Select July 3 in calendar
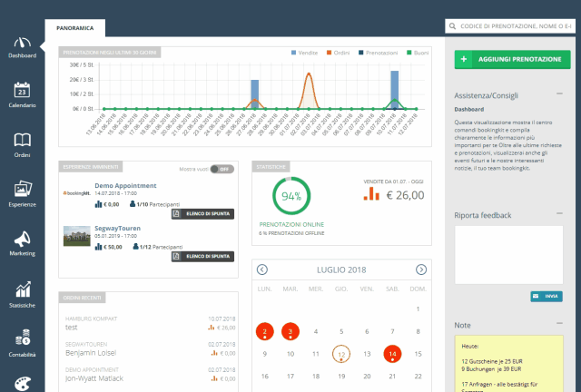Viewport: 581px width, 392px height. pos(290,331)
